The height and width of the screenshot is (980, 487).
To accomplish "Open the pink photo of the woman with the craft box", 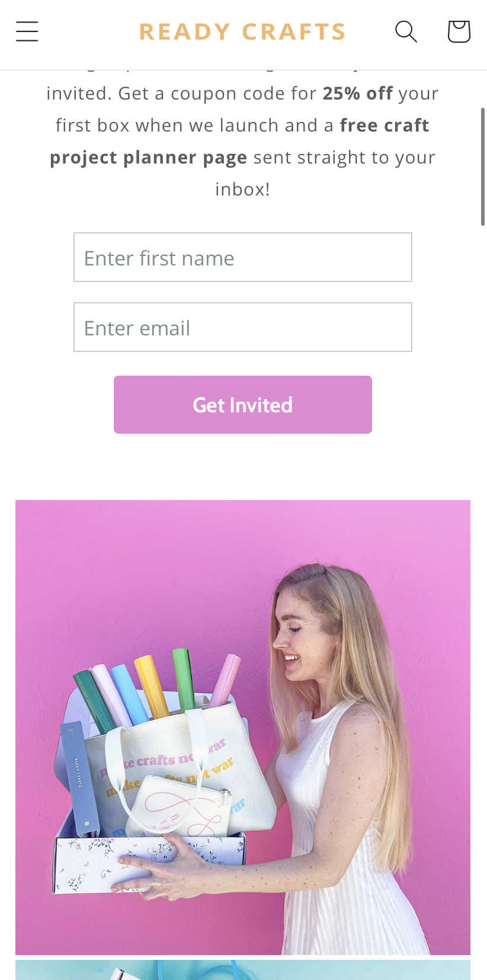I will tap(243, 728).
